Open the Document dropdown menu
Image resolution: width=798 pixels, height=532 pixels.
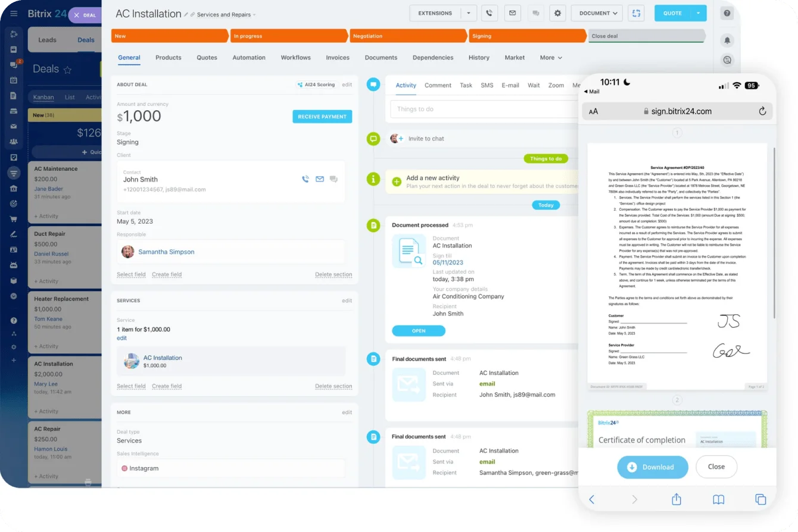[x=596, y=13]
